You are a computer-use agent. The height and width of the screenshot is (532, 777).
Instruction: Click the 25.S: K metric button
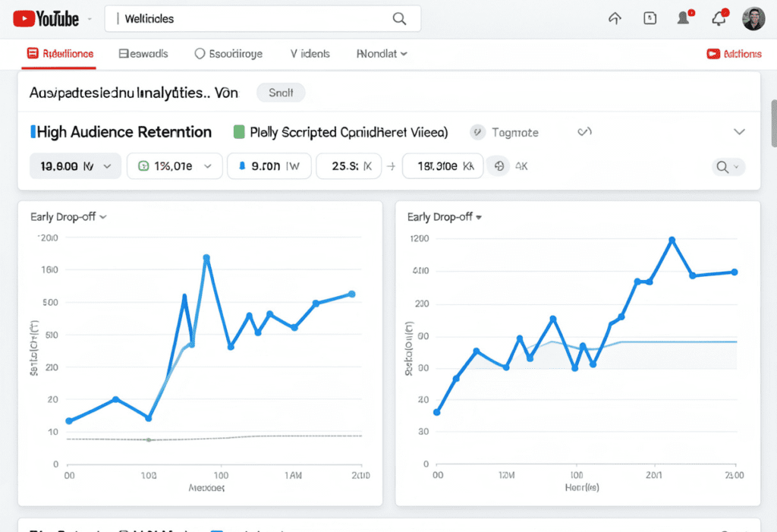pyautogui.click(x=345, y=166)
